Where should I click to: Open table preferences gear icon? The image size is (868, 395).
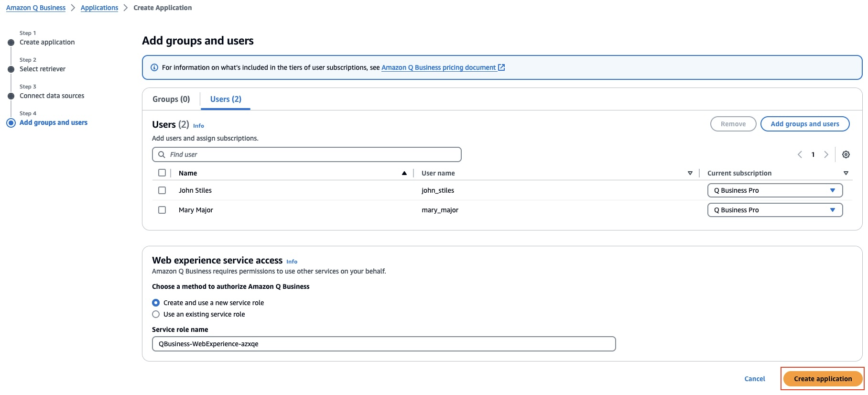tap(846, 154)
